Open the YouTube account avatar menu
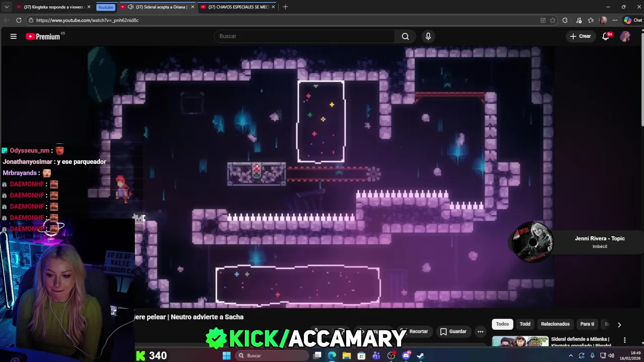Image resolution: width=644 pixels, height=362 pixels. pyautogui.click(x=625, y=36)
